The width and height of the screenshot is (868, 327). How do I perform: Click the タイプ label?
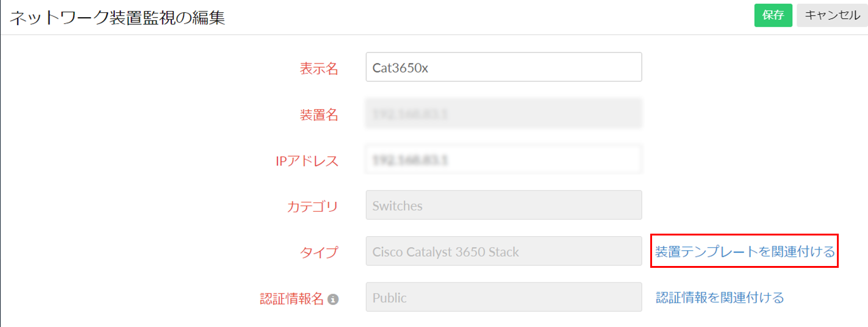318,252
